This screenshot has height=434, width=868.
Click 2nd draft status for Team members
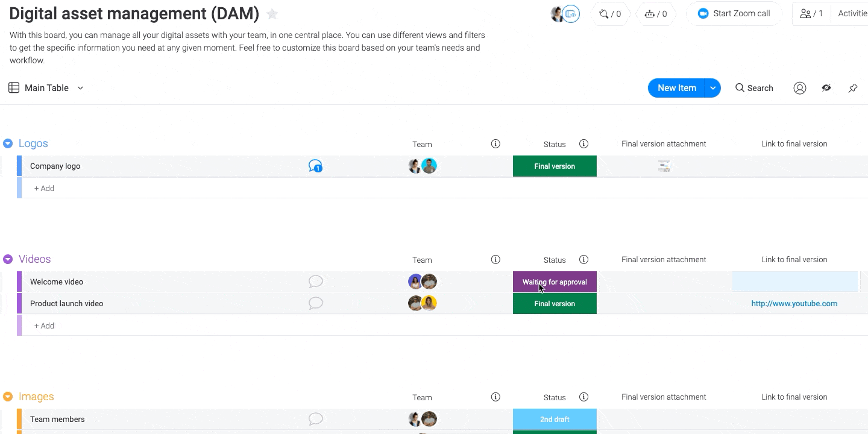coord(555,419)
